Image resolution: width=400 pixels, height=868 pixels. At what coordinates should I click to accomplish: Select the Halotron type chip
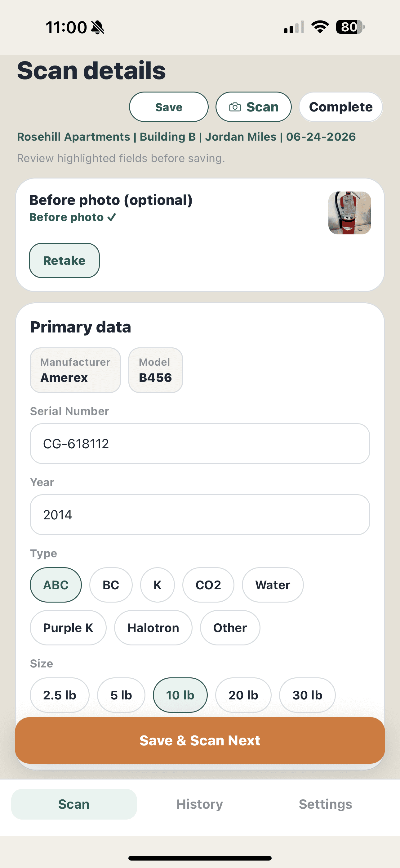tap(153, 628)
